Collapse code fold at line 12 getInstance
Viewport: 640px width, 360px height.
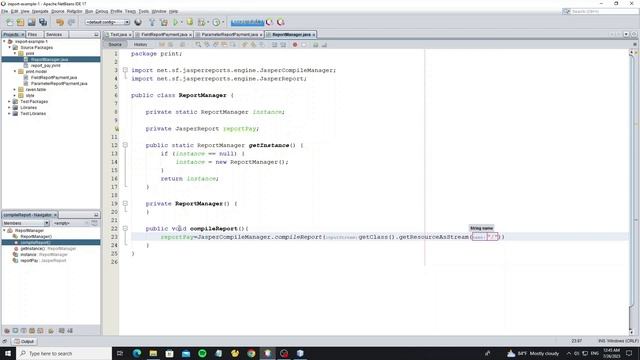pyautogui.click(x=125, y=145)
